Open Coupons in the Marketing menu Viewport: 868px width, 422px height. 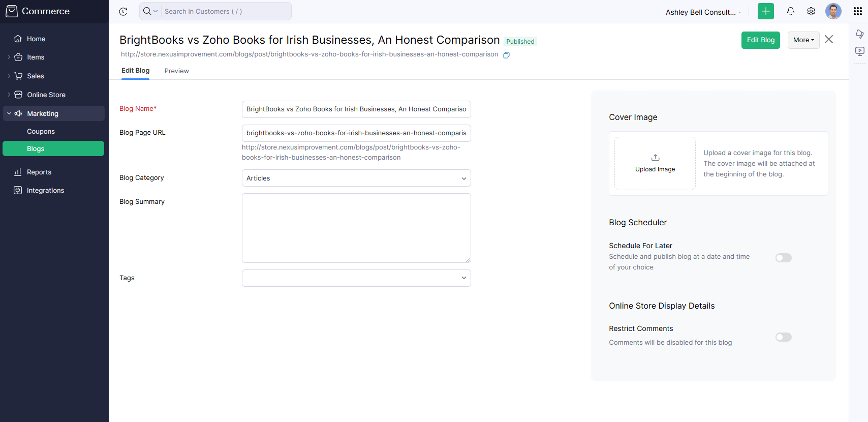[41, 131]
